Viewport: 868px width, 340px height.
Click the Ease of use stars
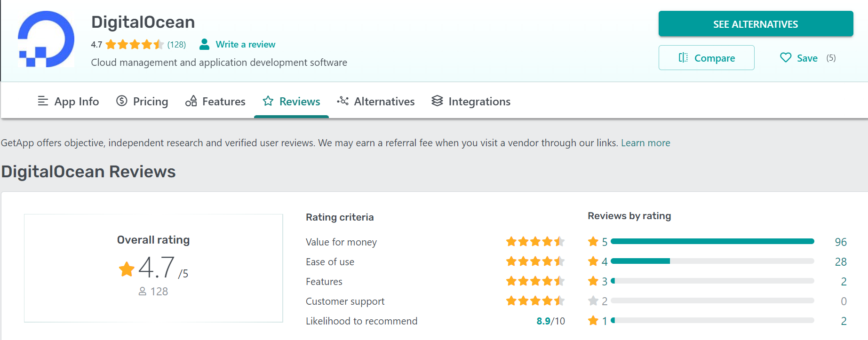pyautogui.click(x=535, y=261)
